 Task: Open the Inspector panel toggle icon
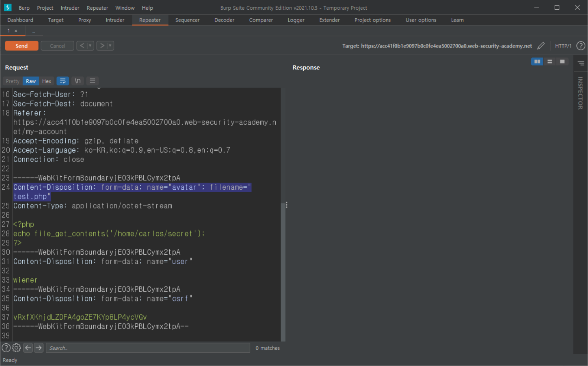point(581,63)
